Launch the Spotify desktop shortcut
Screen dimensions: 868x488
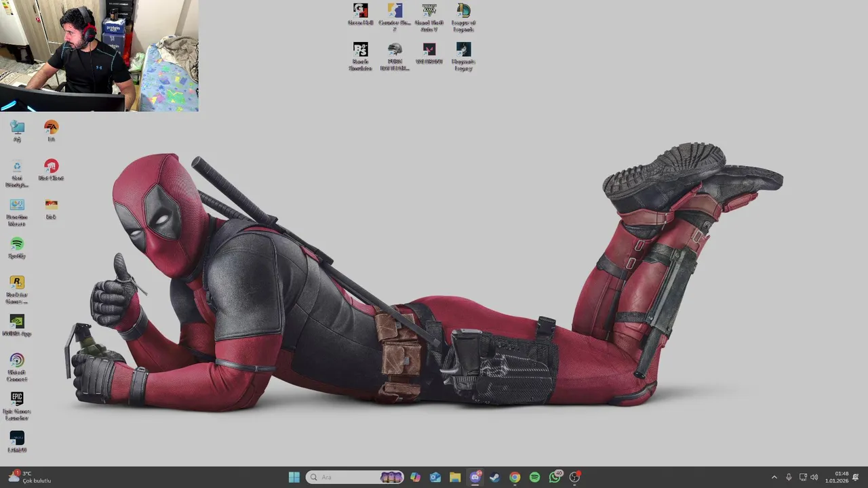click(17, 248)
